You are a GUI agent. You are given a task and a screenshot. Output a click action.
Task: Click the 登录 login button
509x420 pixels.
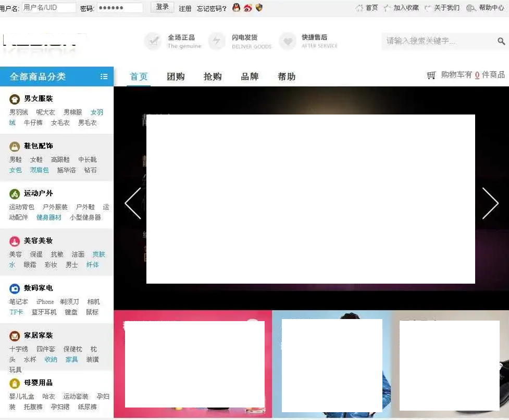pyautogui.click(x=162, y=7)
